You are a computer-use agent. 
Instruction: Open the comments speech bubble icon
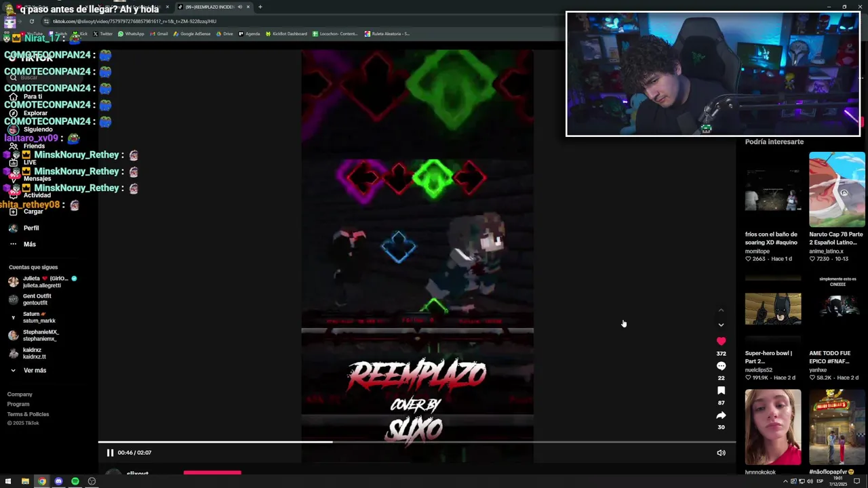[721, 366]
